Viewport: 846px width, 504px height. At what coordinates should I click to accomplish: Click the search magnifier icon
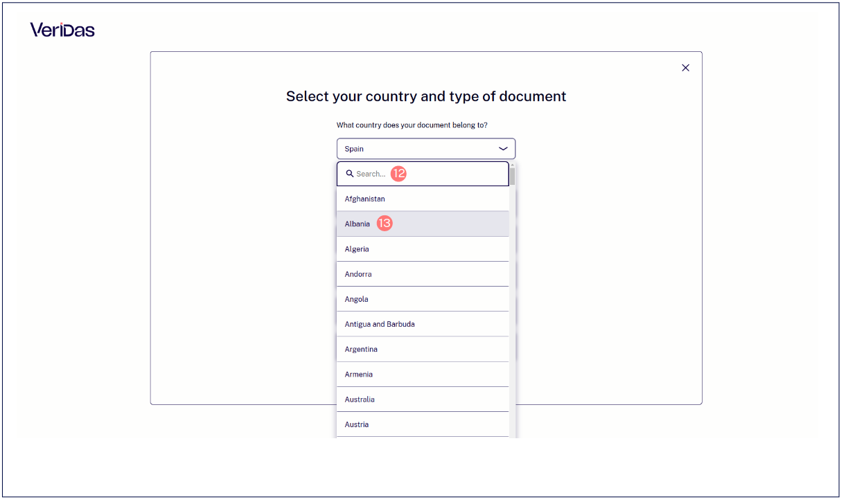350,174
